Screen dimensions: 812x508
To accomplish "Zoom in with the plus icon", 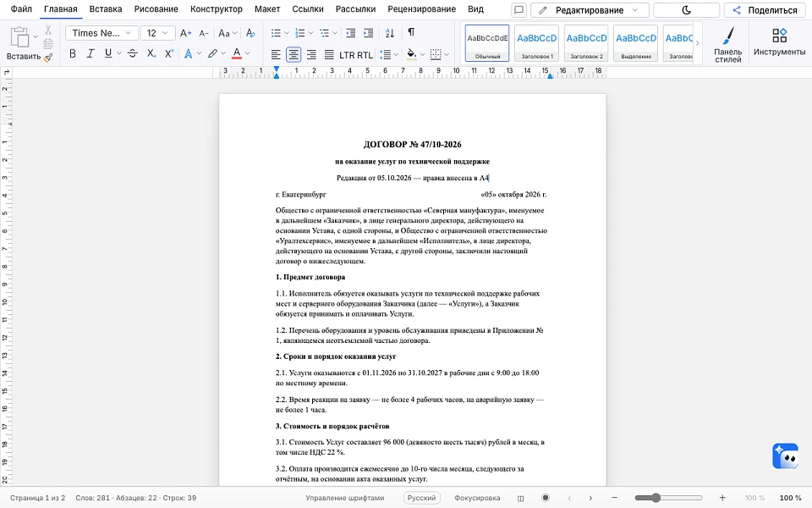I will point(722,498).
